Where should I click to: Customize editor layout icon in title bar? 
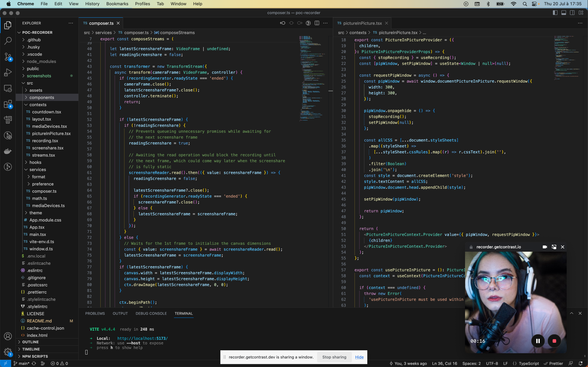(581, 13)
